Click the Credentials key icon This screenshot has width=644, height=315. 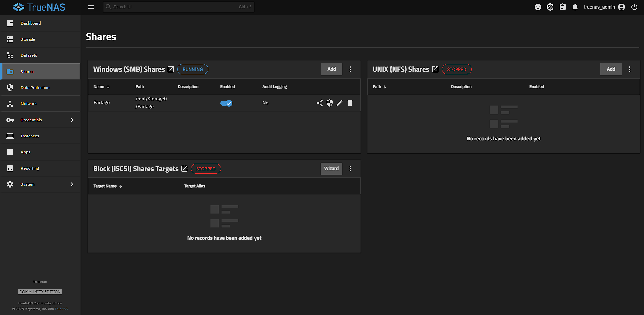pyautogui.click(x=10, y=120)
